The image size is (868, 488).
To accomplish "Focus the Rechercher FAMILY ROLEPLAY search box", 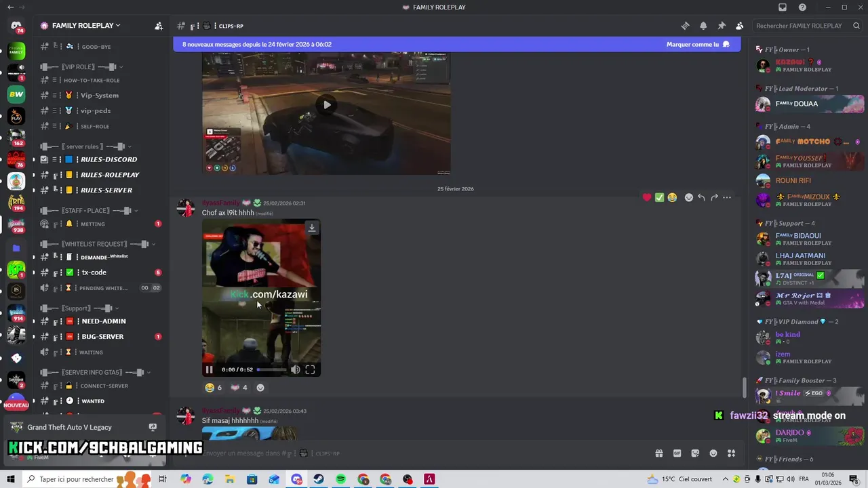I will (x=807, y=26).
